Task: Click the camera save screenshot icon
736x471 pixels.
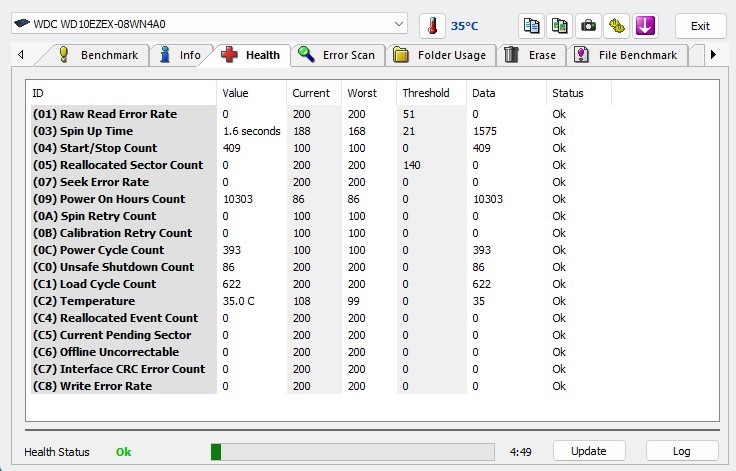Action: [x=589, y=25]
